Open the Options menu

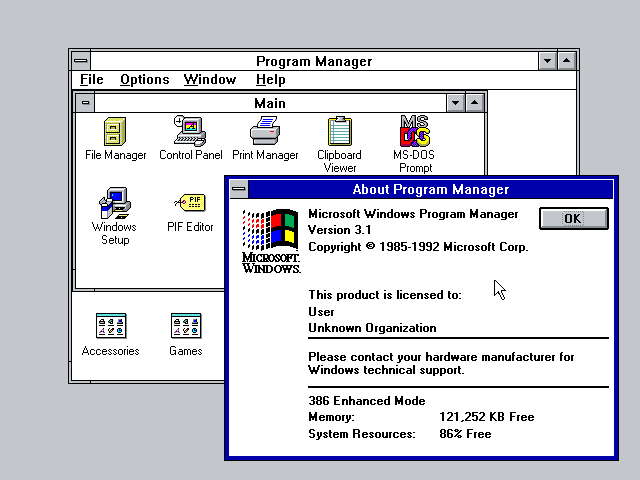click(x=144, y=80)
